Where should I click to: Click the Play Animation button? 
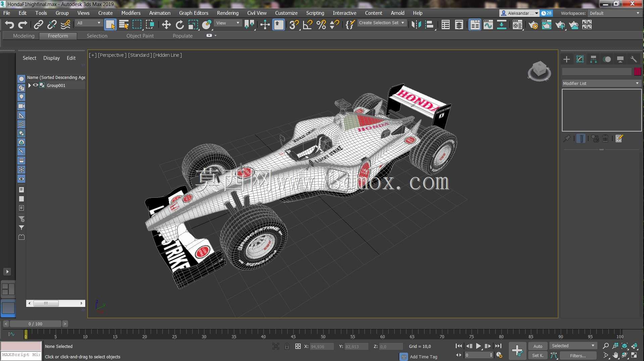click(x=479, y=346)
